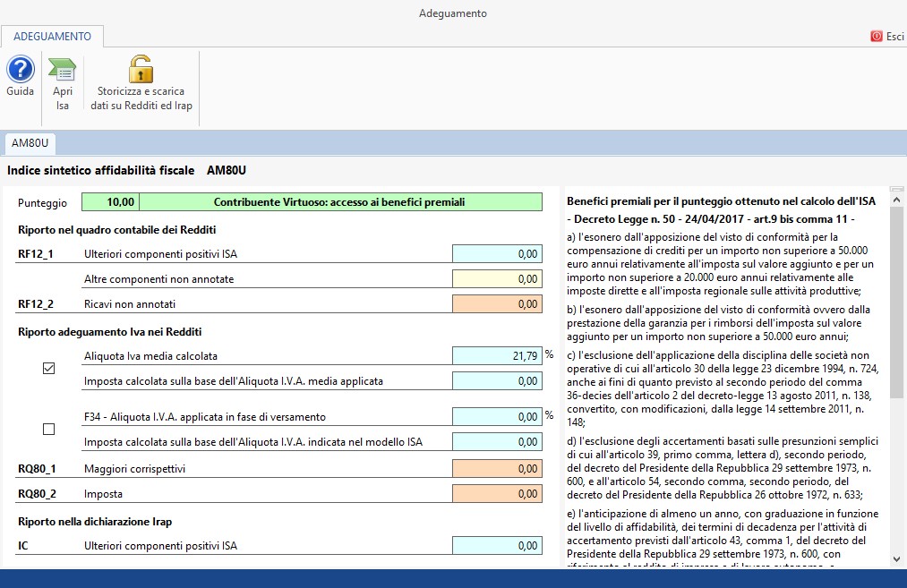Switch to the AM80U tab
907x588 pixels.
[30, 143]
